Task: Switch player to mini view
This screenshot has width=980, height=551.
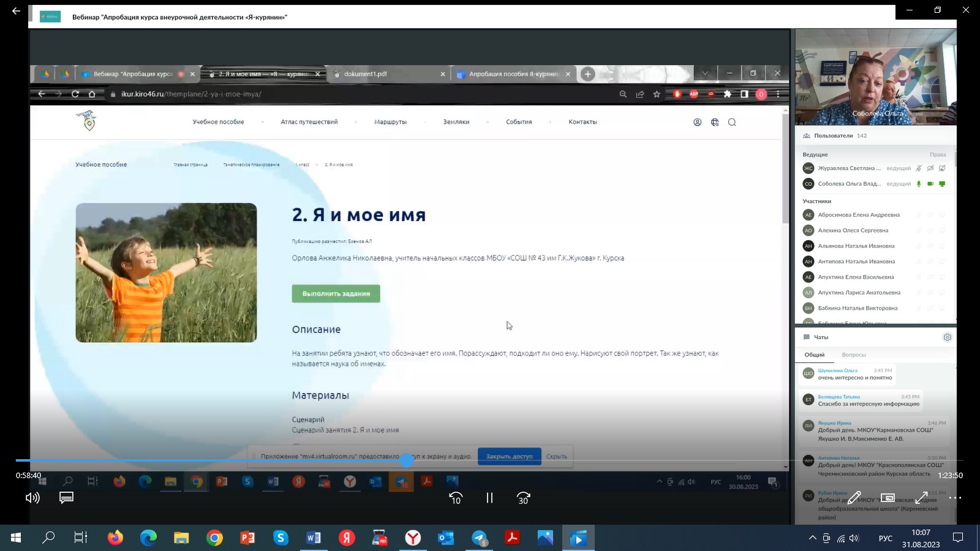Action: pos(888,498)
